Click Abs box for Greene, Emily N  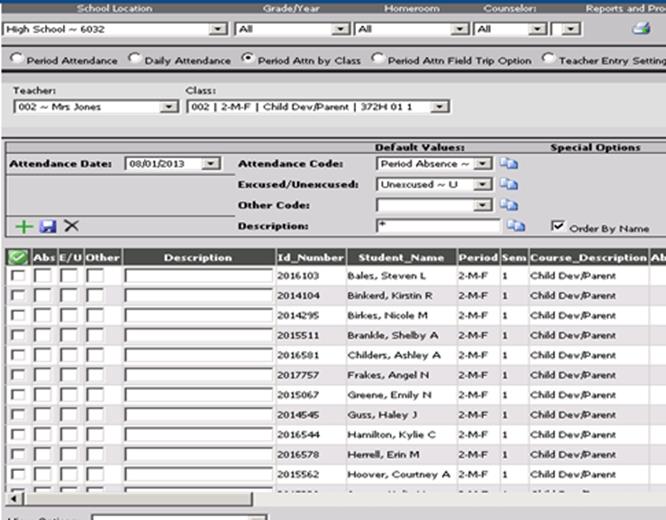coord(43,395)
